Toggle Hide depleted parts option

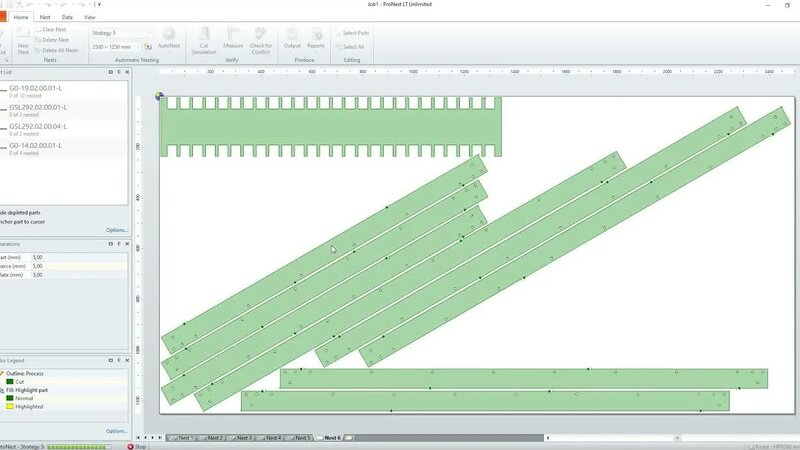point(20,213)
